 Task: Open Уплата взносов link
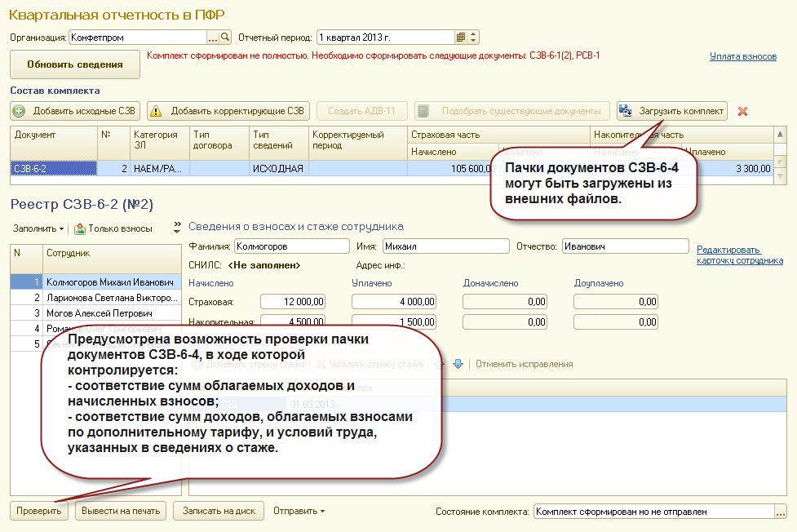742,56
